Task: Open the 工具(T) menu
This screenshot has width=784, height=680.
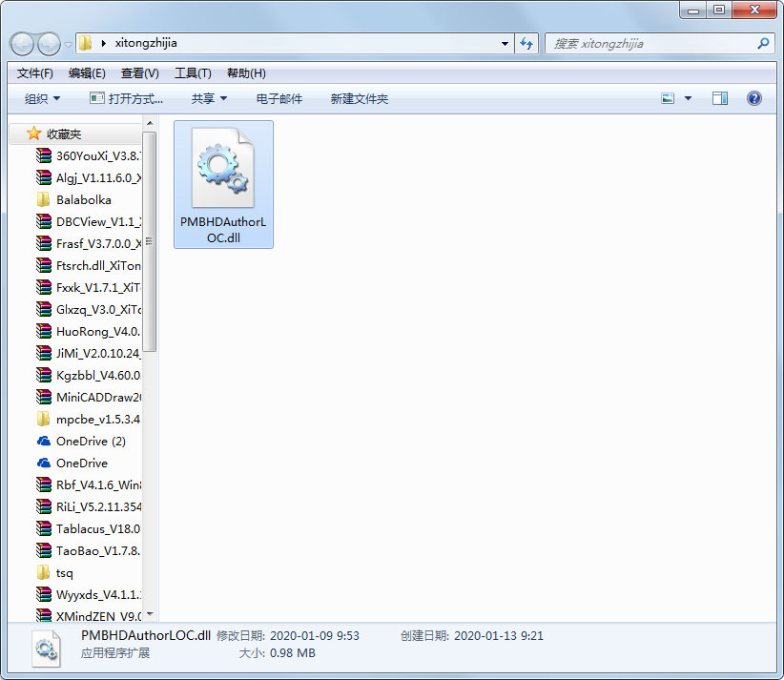Action: 193,73
